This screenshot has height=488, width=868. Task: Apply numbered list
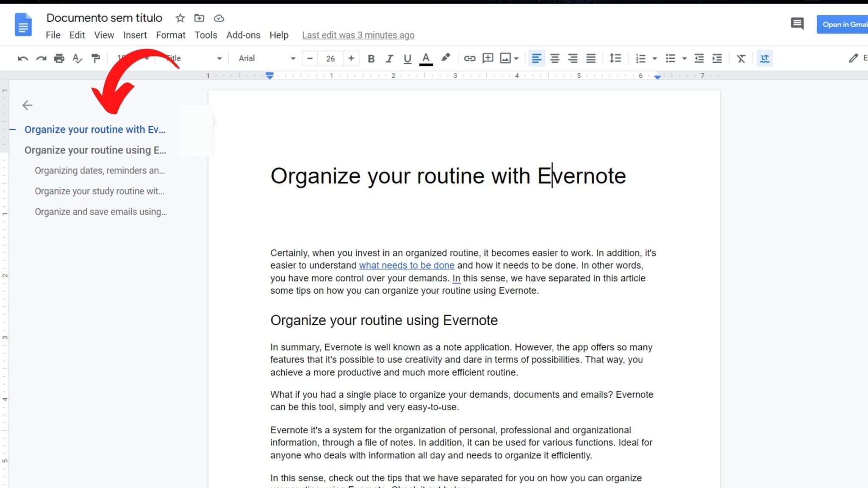click(640, 58)
